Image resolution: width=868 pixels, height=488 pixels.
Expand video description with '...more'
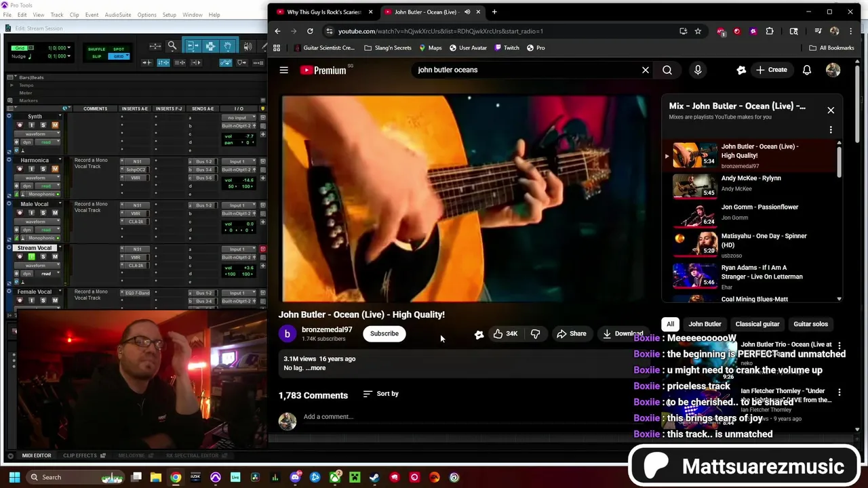pyautogui.click(x=315, y=368)
